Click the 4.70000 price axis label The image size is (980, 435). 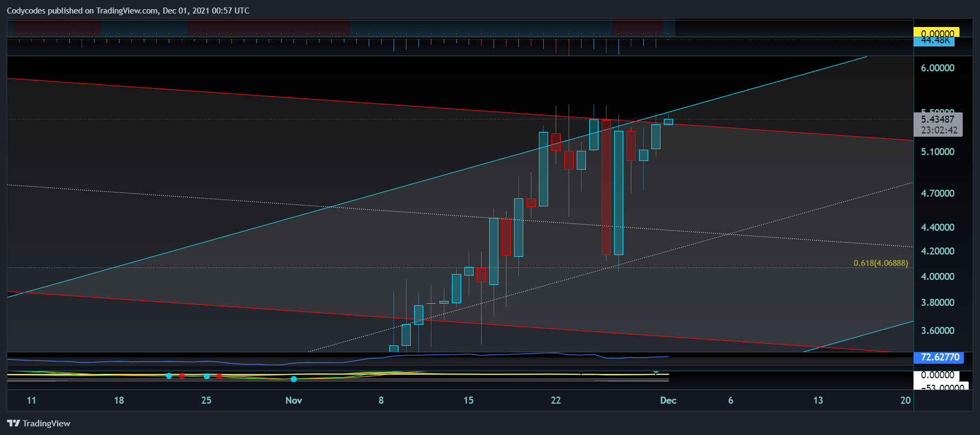coord(937,193)
